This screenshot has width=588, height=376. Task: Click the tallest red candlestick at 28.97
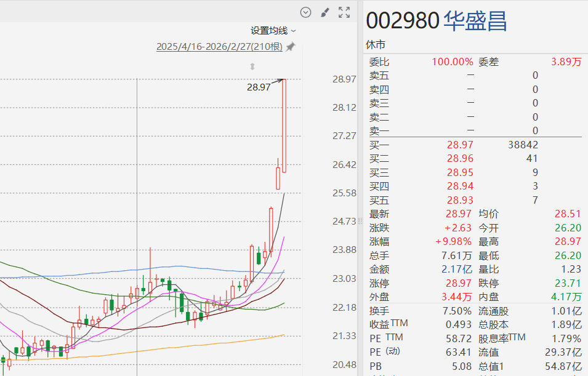[284, 123]
